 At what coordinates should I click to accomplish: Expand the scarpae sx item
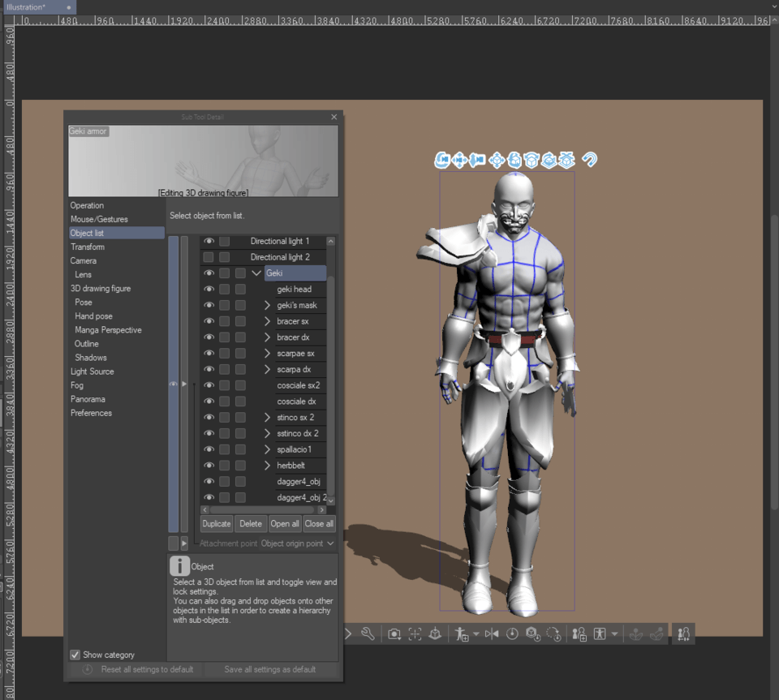[x=267, y=353]
